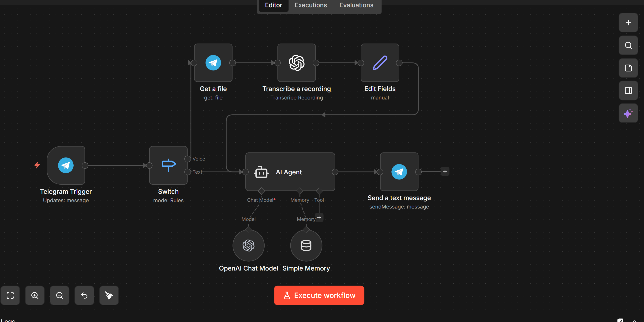Image resolution: width=644 pixels, height=322 pixels.
Task: Select the Telegram Trigger node
Action: pyautogui.click(x=66, y=165)
